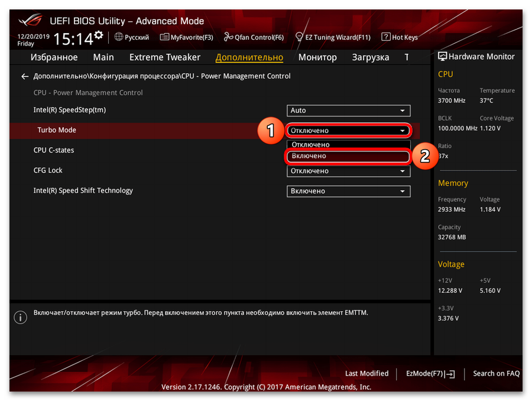Open Search on FAQ

[x=496, y=373]
